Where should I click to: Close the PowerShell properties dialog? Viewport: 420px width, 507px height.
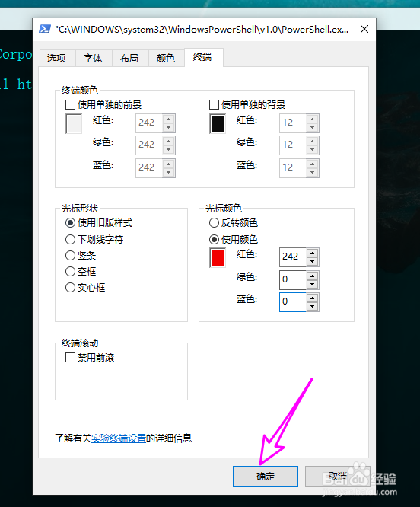click(x=364, y=29)
